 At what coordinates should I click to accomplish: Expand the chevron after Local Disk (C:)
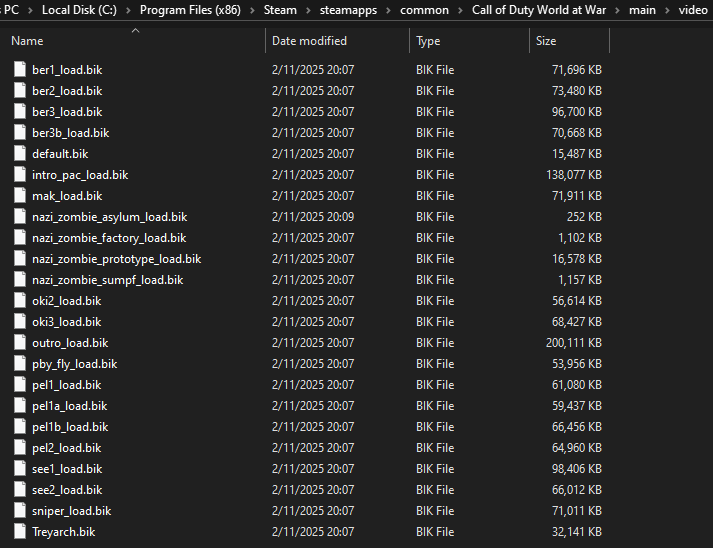point(128,10)
